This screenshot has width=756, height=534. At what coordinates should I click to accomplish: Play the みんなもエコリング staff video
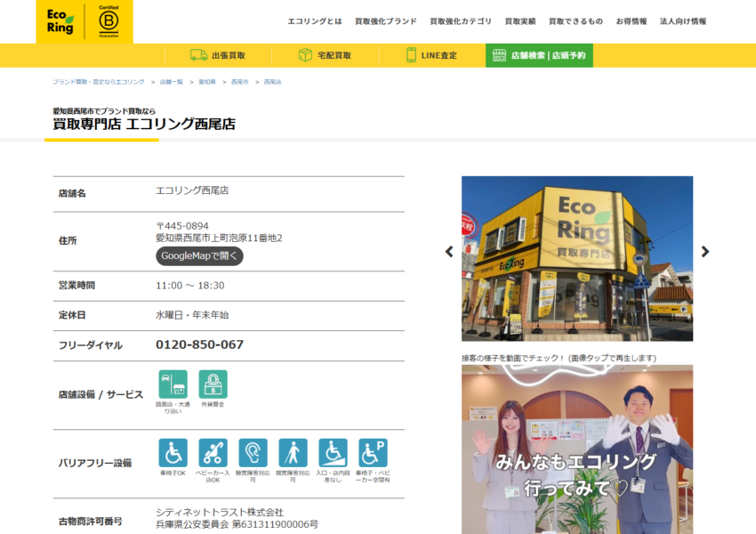pos(577,449)
